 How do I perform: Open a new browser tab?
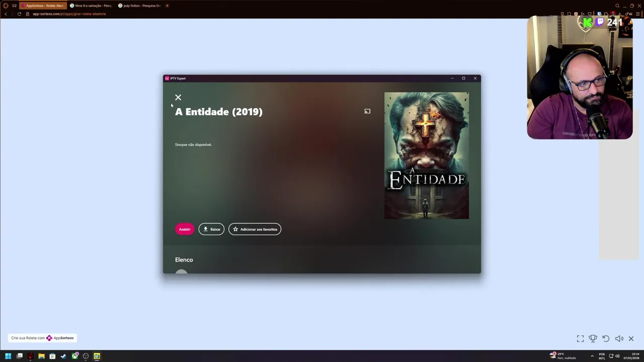(x=167, y=6)
